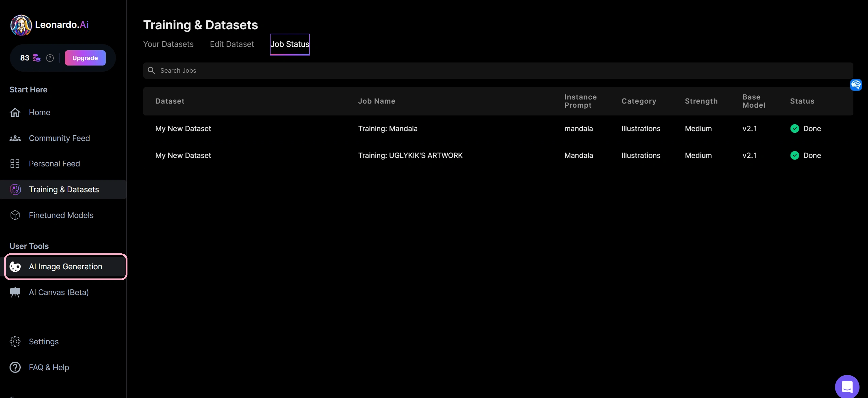Click the Leonardo.Ai brand name

click(62, 25)
